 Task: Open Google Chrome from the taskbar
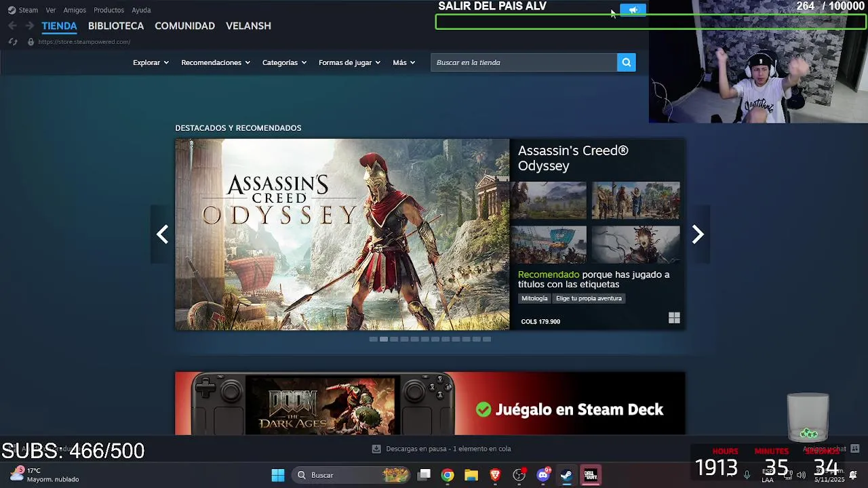[x=448, y=475]
